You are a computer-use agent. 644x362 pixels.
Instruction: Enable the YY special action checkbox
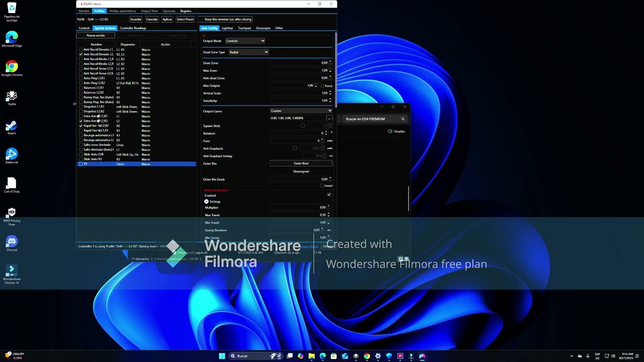[80, 164]
